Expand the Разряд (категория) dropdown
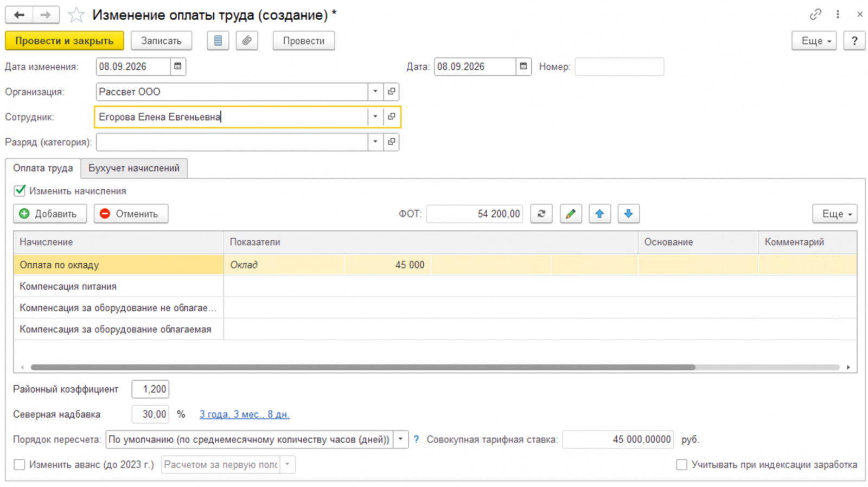Image resolution: width=868 pixels, height=487 pixels. [375, 142]
